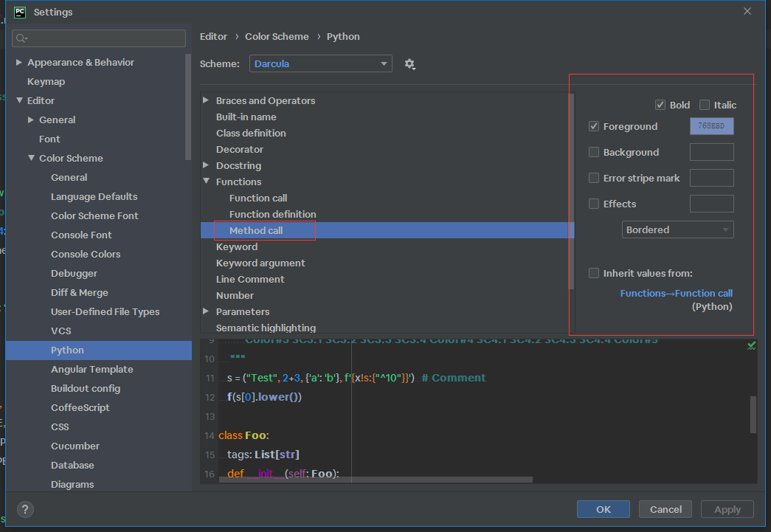This screenshot has width=771, height=532.
Task: Click the OK button
Action: pos(604,509)
